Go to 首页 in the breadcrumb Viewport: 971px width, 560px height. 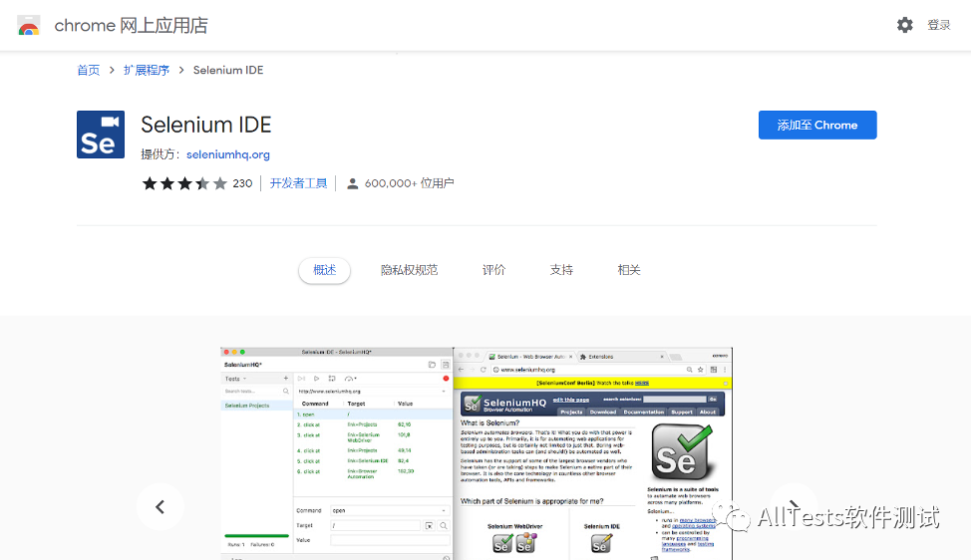click(88, 70)
